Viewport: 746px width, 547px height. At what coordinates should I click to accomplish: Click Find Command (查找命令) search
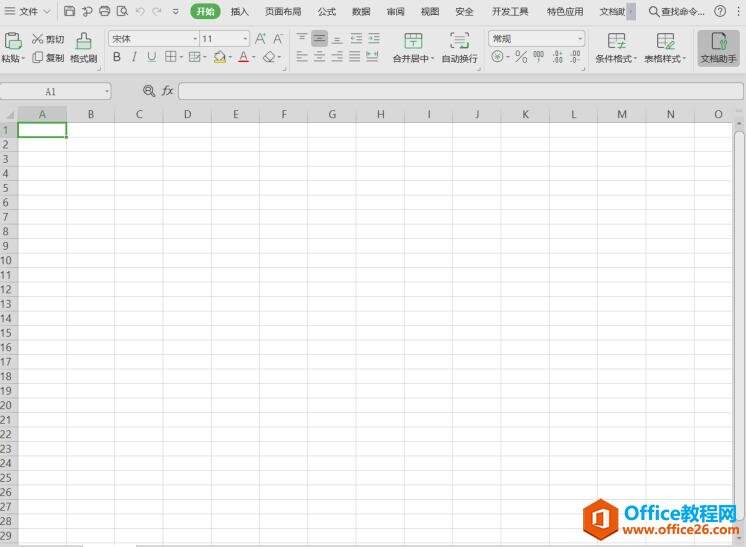(x=677, y=11)
